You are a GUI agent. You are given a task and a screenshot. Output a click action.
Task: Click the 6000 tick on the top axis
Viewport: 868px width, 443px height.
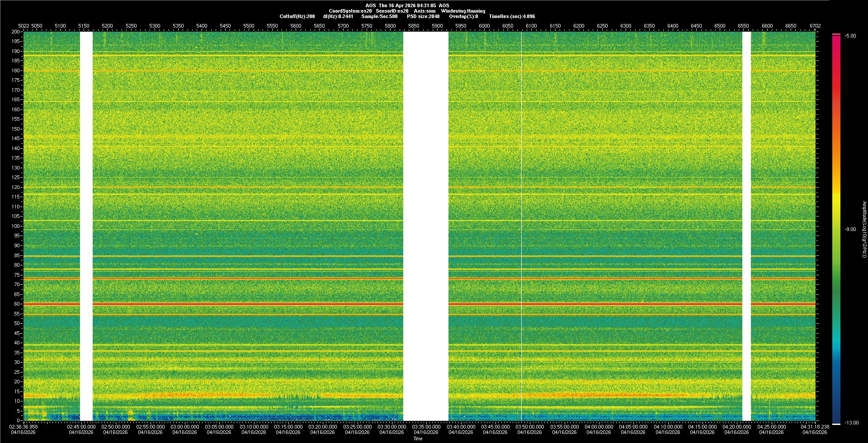click(x=484, y=26)
